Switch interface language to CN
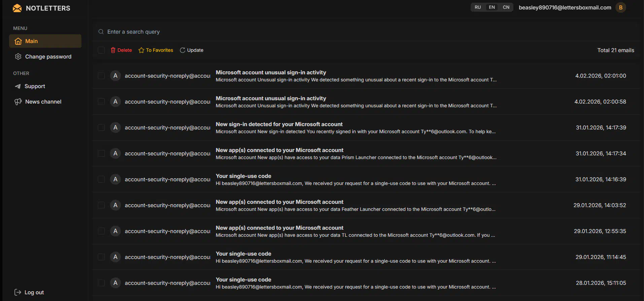 point(506,7)
